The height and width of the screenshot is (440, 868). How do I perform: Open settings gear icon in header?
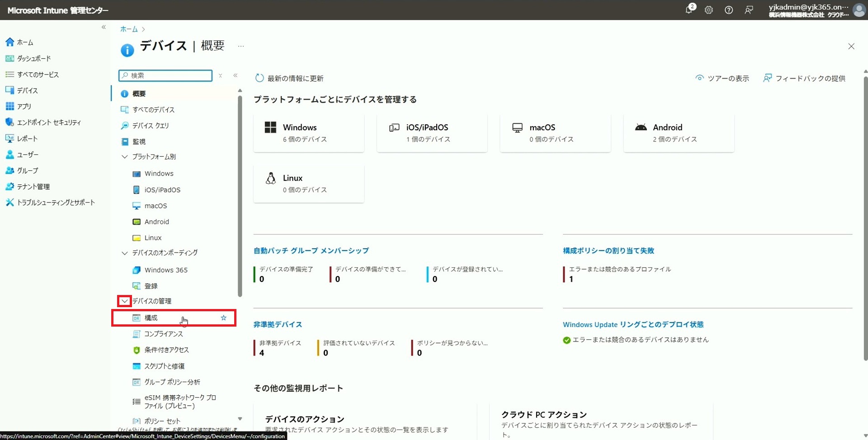[708, 10]
